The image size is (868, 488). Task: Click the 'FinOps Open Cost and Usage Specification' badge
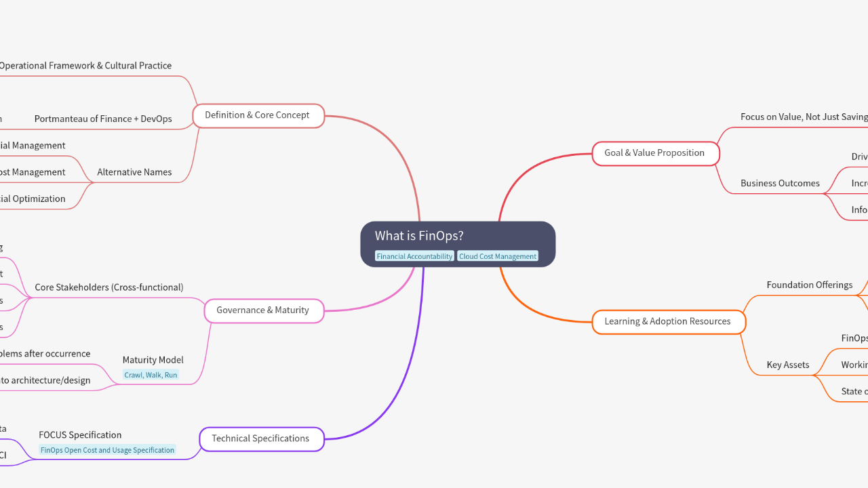pos(107,449)
